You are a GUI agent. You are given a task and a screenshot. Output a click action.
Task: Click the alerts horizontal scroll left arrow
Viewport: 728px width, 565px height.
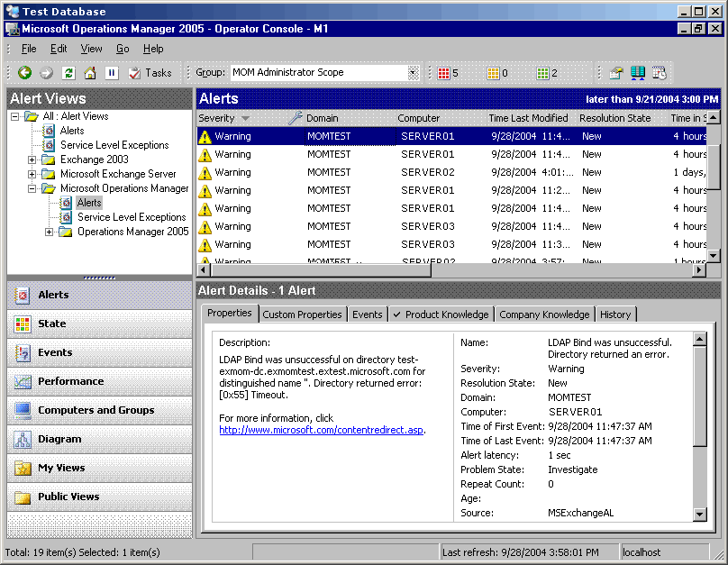click(203, 270)
